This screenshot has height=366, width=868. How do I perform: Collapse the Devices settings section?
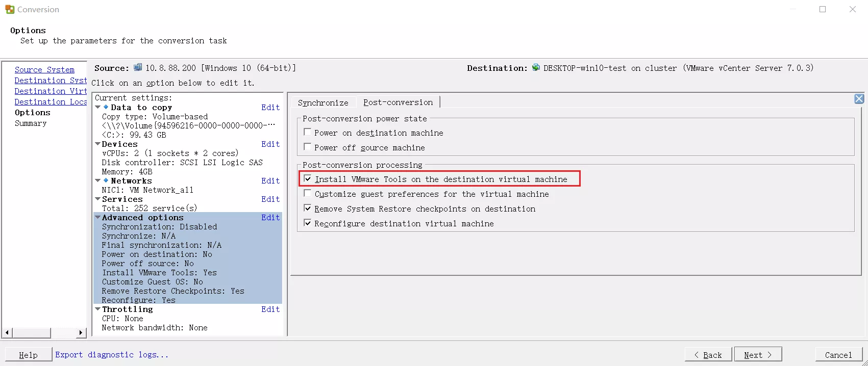(98, 144)
